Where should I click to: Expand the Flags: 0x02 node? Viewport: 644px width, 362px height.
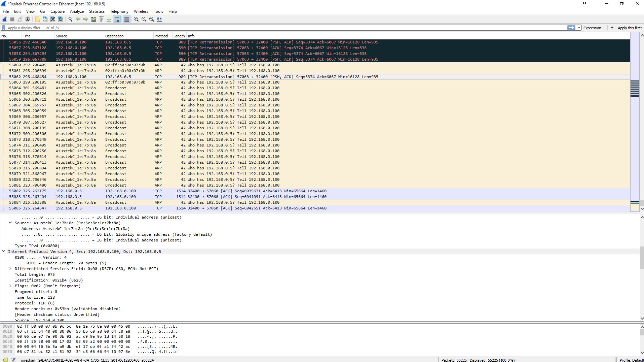[x=10, y=286]
